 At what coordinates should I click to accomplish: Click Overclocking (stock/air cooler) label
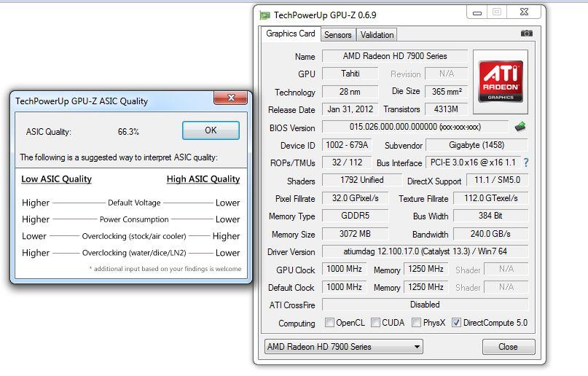134,236
